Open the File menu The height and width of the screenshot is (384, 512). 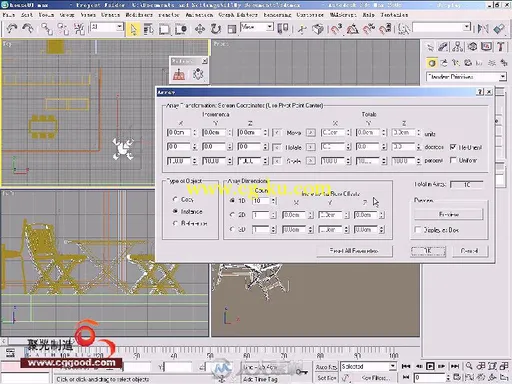8,15
